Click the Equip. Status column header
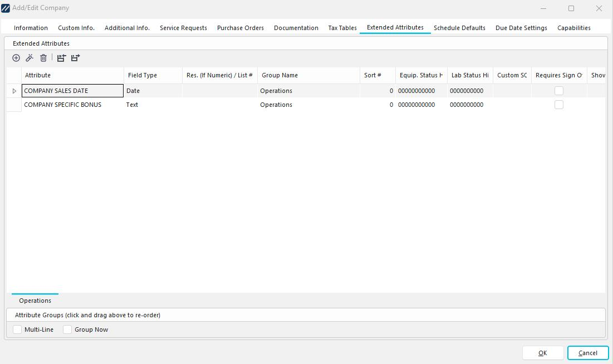The width and height of the screenshot is (613, 364). point(421,75)
